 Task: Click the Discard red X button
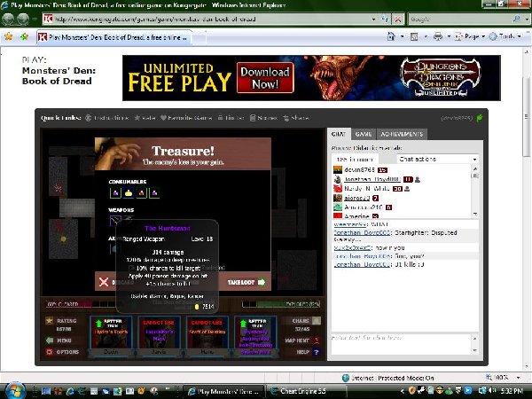tap(104, 282)
